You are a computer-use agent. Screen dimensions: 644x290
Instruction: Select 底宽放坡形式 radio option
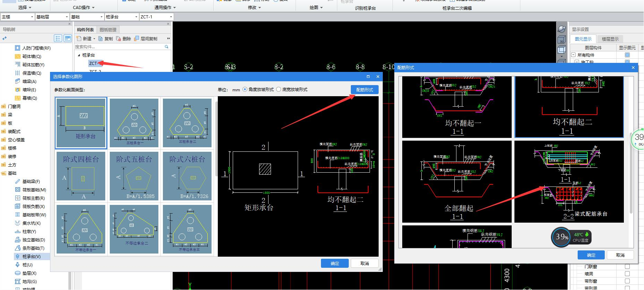[x=279, y=89]
